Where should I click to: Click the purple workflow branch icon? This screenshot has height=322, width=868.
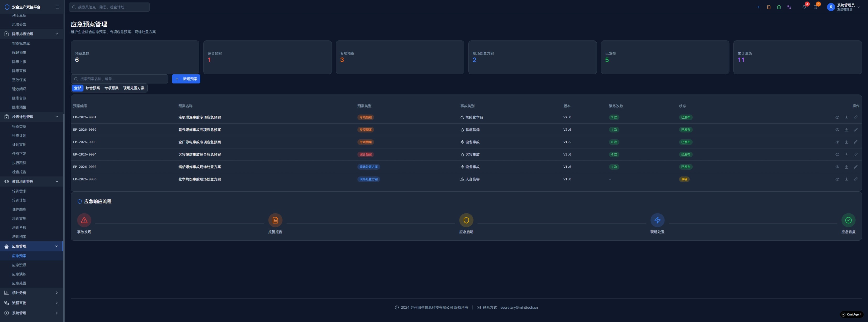click(x=789, y=7)
